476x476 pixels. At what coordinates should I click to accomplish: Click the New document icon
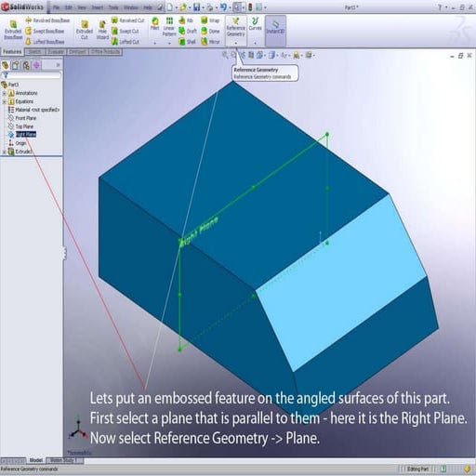(170, 7)
